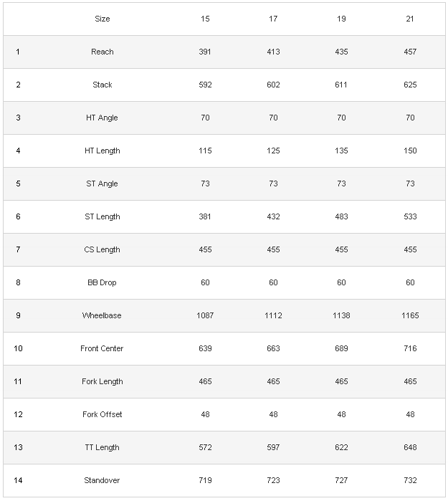Click the Stack value 611
The height and width of the screenshot is (501, 448).
[341, 85]
